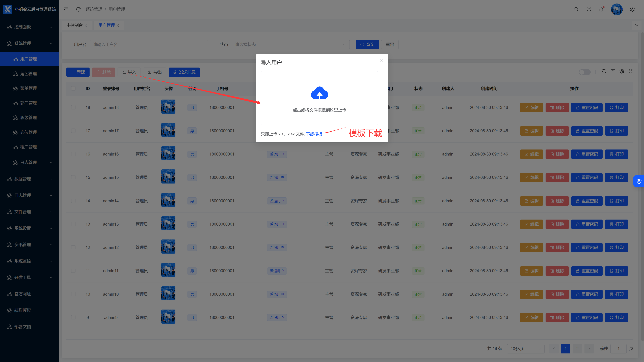Select the checkbox for row admin16

pos(73,154)
